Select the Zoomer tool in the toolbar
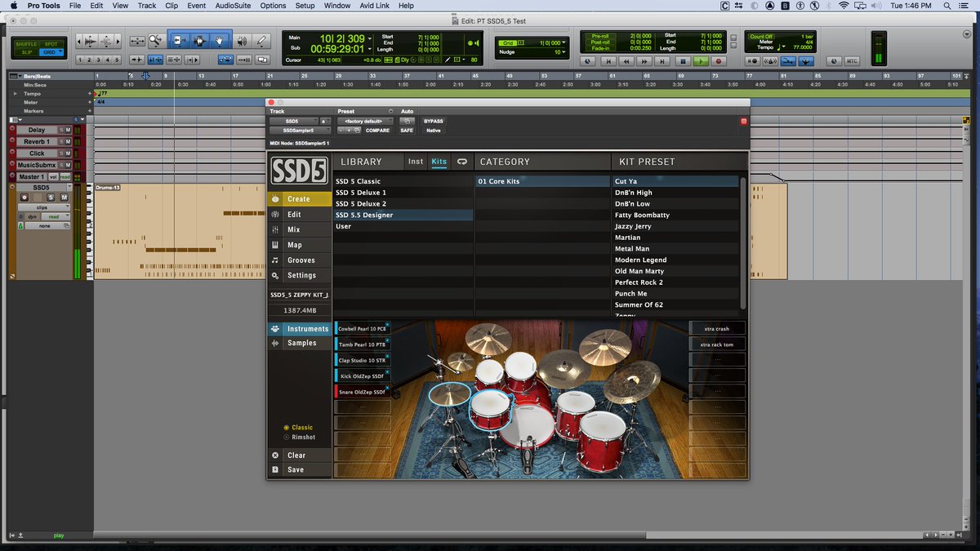This screenshot has height=551, width=980. 155,40
